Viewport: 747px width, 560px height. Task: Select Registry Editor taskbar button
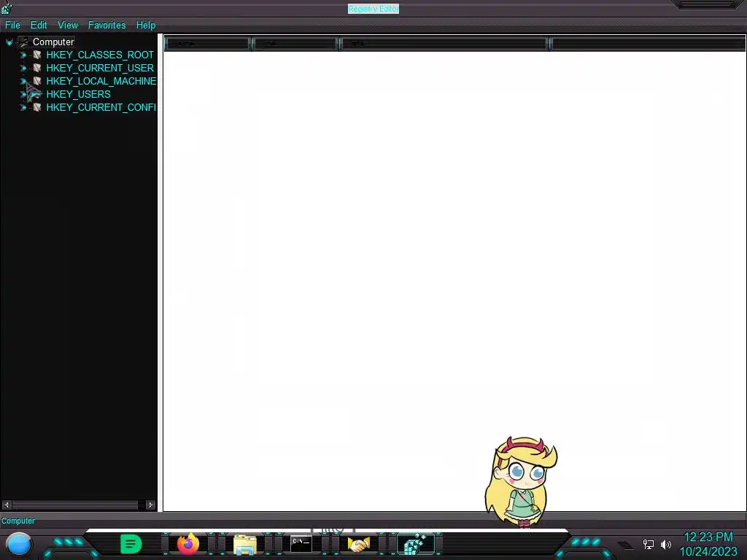(416, 544)
